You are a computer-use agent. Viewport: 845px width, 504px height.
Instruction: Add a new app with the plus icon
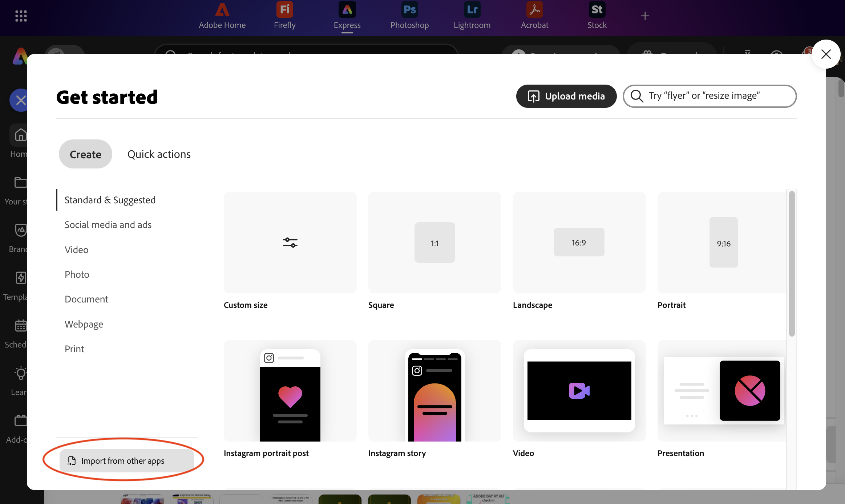point(645,15)
